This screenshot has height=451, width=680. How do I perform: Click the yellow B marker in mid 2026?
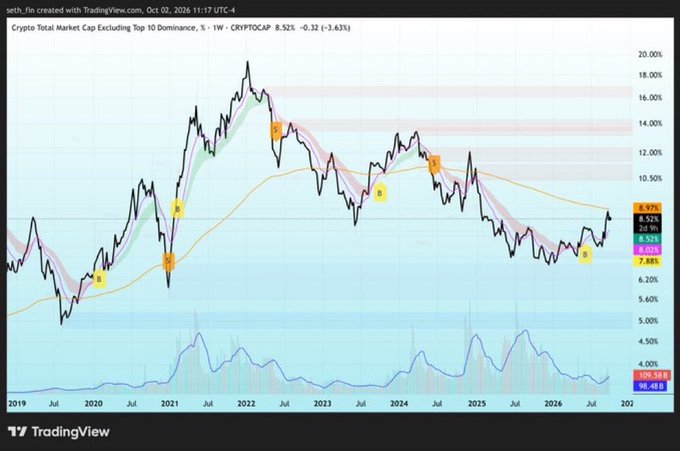click(585, 255)
